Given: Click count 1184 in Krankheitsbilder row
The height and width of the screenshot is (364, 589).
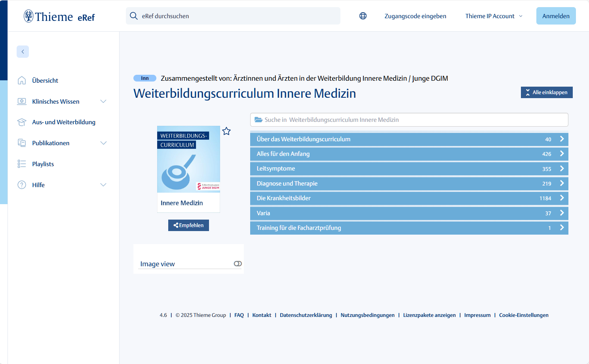Looking at the screenshot, I should [545, 198].
